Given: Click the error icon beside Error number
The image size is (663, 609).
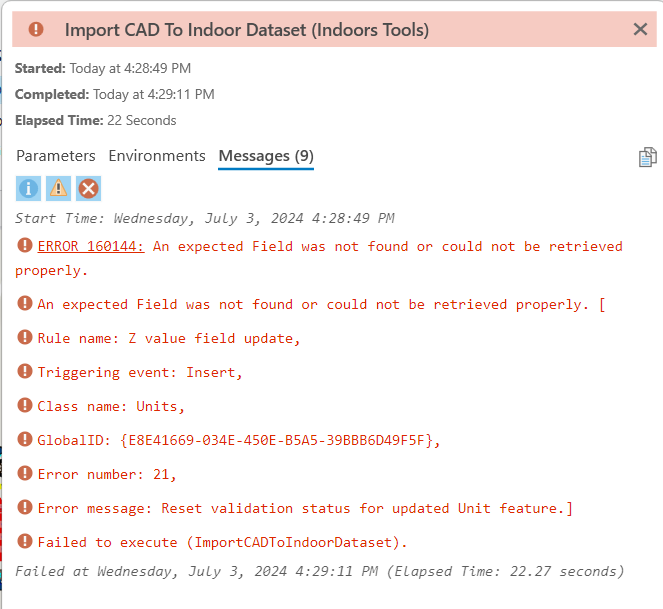Looking at the screenshot, I should point(25,474).
